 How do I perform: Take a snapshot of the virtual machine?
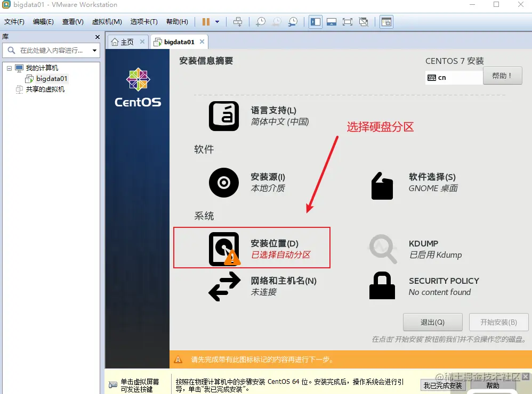tap(260, 22)
